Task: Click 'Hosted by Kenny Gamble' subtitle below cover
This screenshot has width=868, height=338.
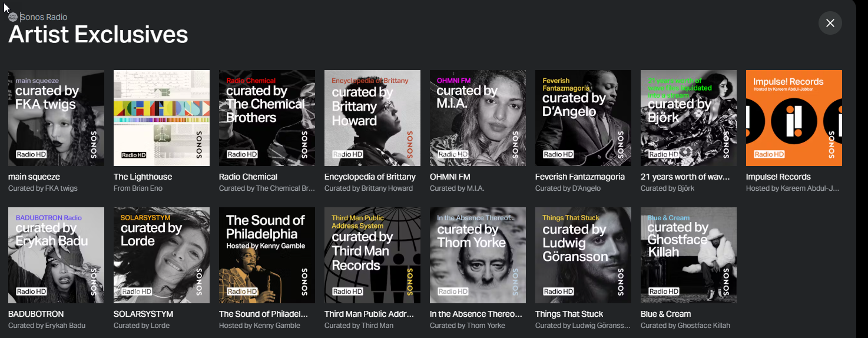Action: [260, 326]
